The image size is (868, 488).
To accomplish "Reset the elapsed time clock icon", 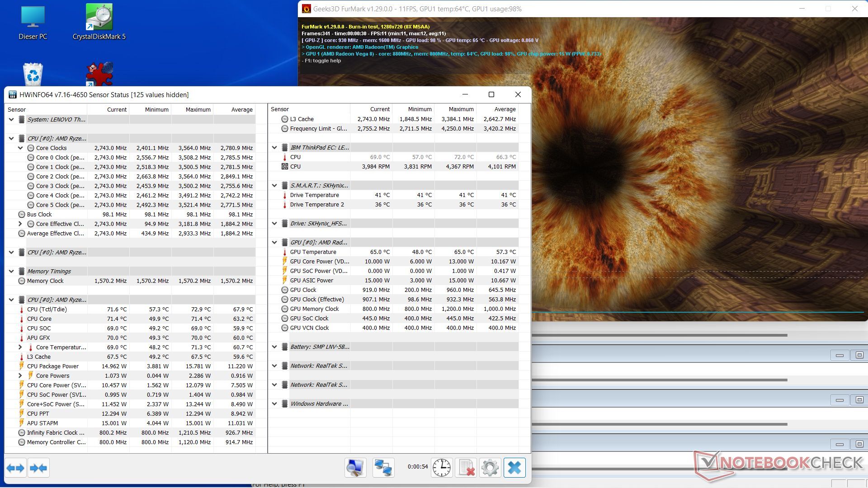I will 441,468.
